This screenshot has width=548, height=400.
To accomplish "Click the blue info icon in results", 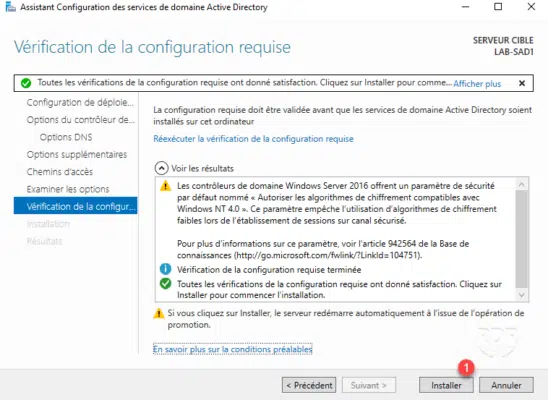I will 165,269.
